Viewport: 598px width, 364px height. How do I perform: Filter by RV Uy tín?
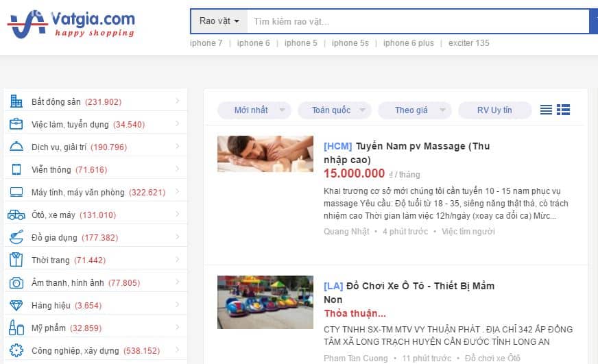(x=494, y=110)
